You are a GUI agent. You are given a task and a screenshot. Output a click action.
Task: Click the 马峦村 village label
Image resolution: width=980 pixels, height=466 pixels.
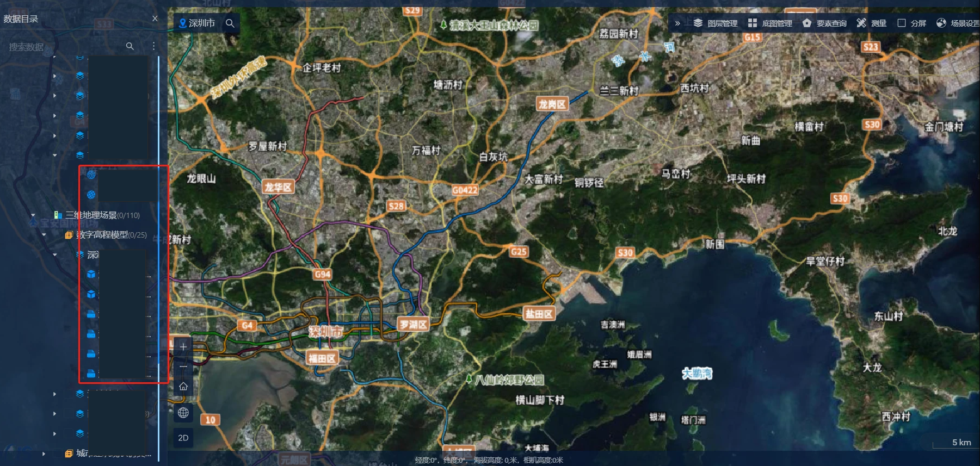(x=676, y=173)
